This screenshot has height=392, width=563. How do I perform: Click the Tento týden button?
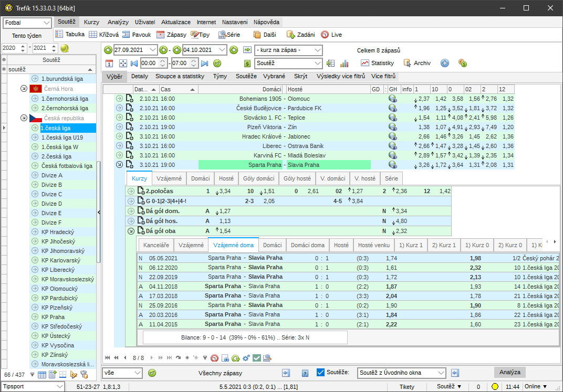coord(27,36)
